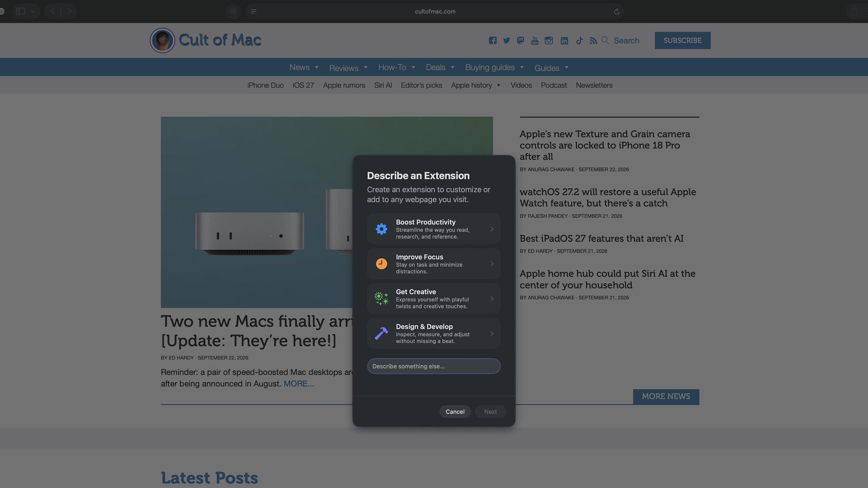The image size is (868, 488).
Task: Open the reader page menu icon in address bar
Action: (x=254, y=12)
